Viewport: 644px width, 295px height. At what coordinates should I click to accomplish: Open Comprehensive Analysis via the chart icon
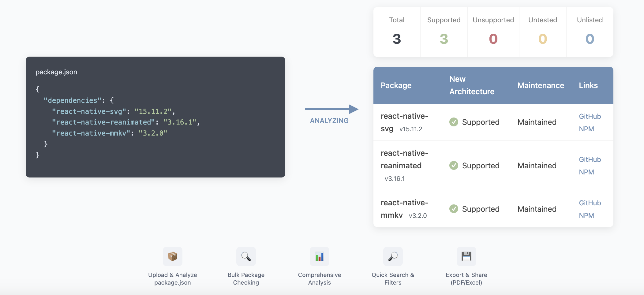coord(319,256)
